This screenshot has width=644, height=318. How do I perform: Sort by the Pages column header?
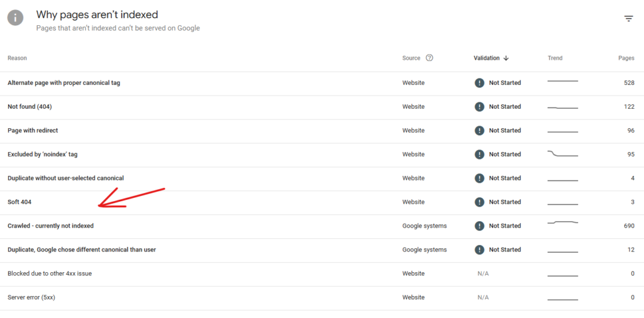pyautogui.click(x=626, y=58)
